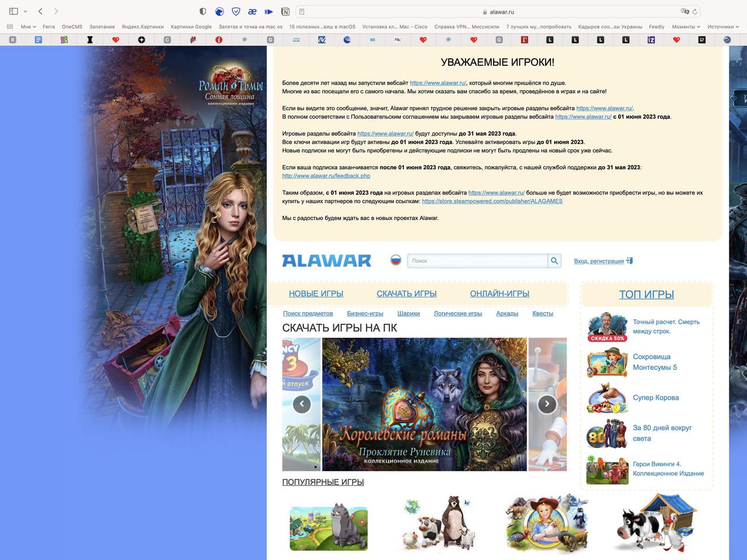Screen dimensions: 747x560
Task: Switch to the black circle-plus pinned tab
Action: coord(141,40)
